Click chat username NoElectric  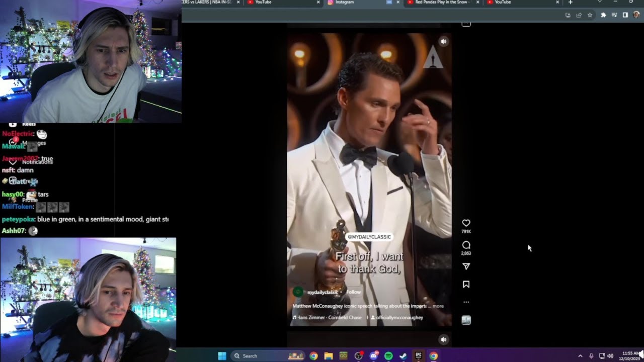pos(18,134)
